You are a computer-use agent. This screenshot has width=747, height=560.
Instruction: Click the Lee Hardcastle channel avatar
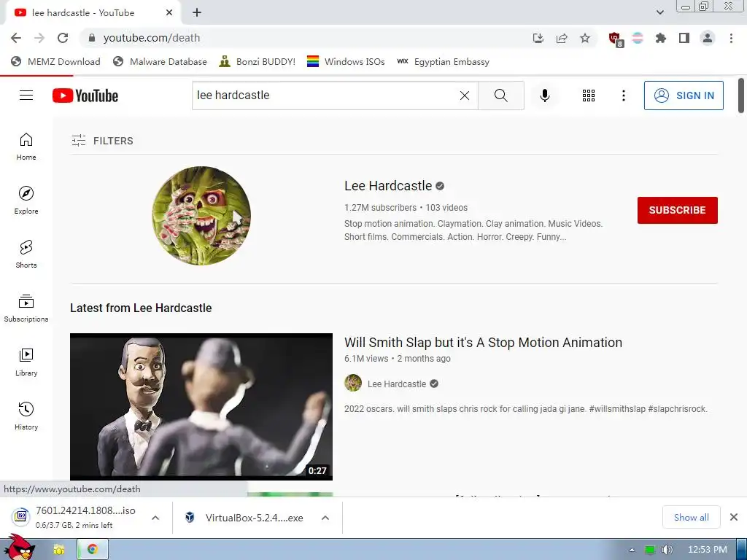201,215
